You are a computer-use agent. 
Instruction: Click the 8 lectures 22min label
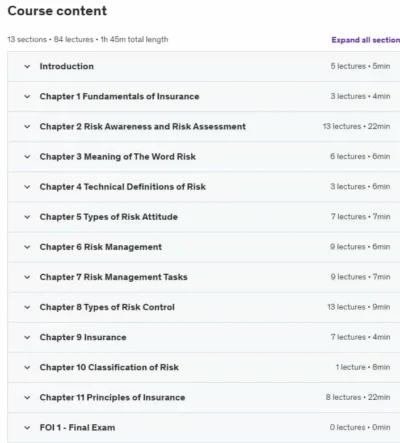point(358,397)
